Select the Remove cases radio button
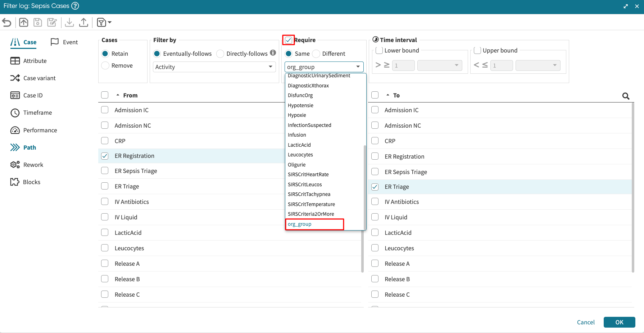Image resolution: width=644 pixels, height=333 pixels. click(x=105, y=65)
